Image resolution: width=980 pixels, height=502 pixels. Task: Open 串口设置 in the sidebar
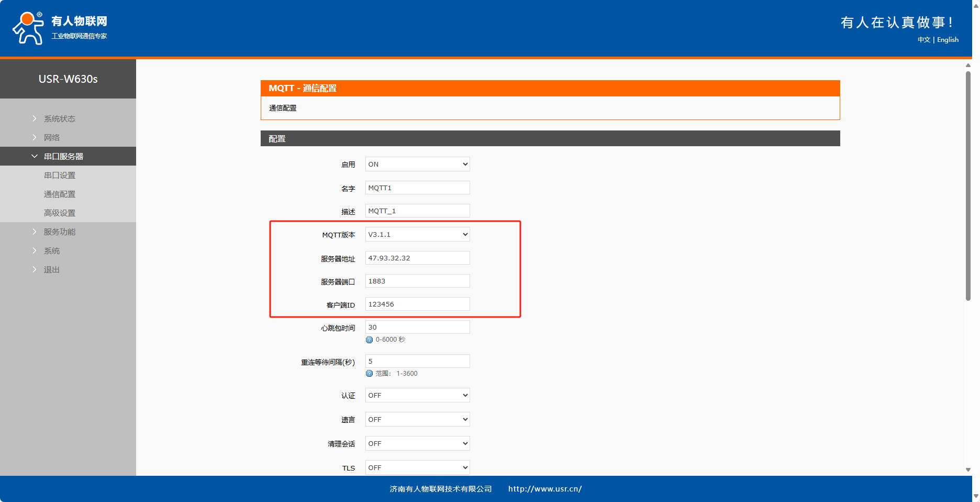pyautogui.click(x=60, y=175)
